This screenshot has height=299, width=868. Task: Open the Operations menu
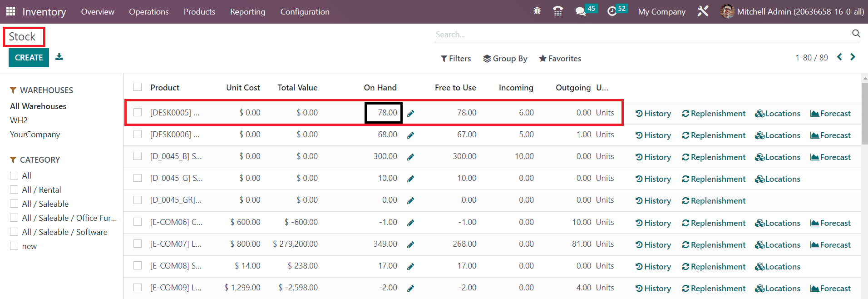148,12
